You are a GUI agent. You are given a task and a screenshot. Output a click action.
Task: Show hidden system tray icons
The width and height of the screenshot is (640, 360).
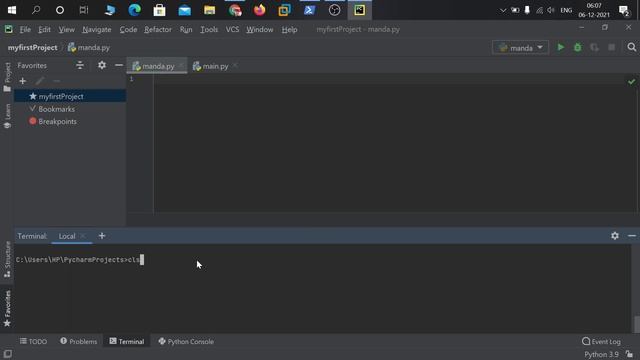click(503, 10)
